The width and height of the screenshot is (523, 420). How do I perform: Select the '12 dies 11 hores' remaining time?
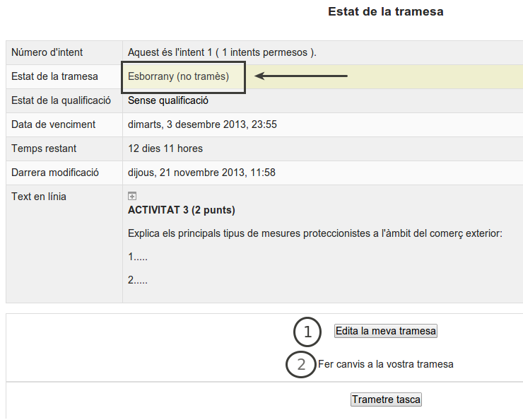pos(165,148)
